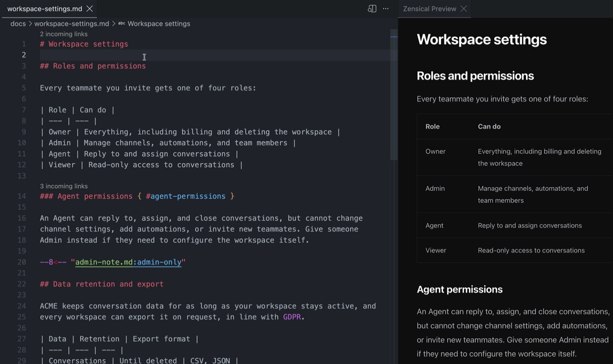Viewport: 613px width, 364px height.
Task: Click the 'Agent' cell in preview table
Action: (x=434, y=225)
